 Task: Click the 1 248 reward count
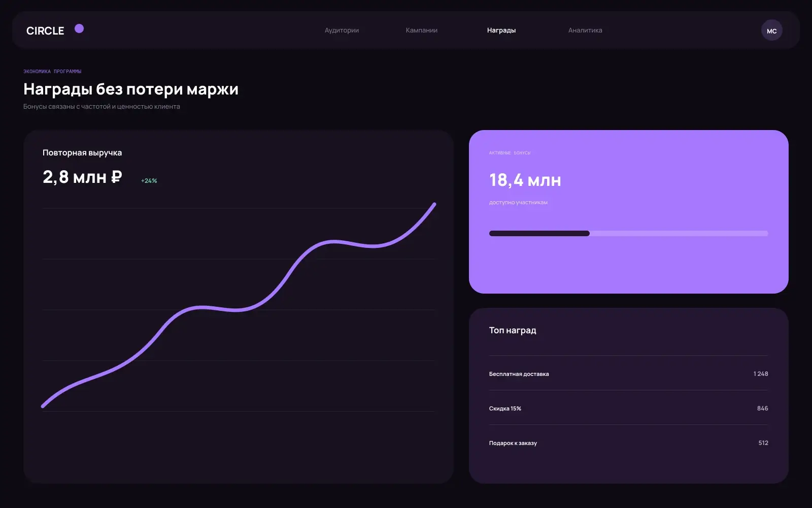[x=761, y=374]
